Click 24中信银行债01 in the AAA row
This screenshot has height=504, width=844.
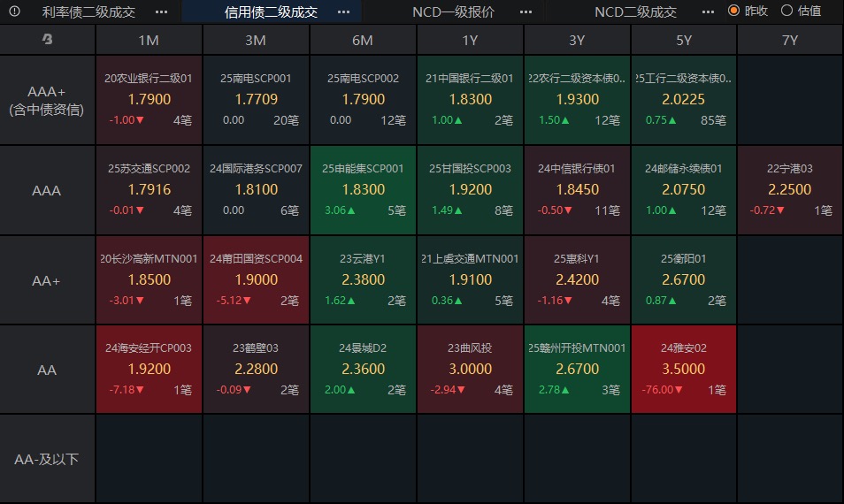[577, 169]
